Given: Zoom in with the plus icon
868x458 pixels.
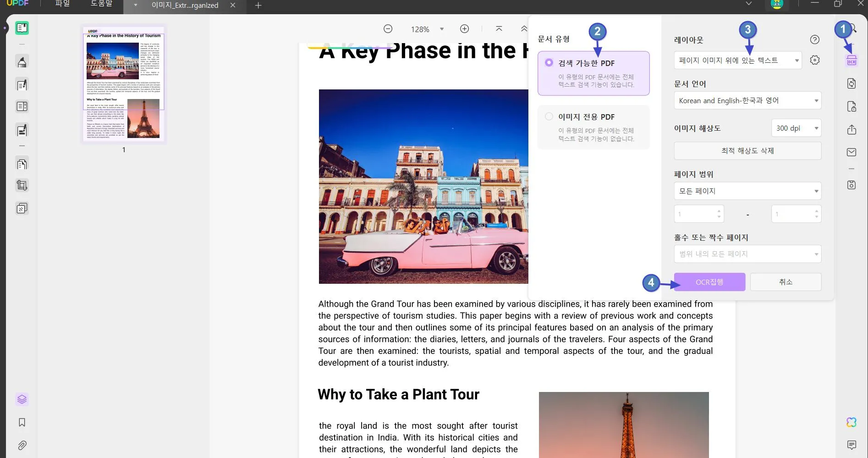Looking at the screenshot, I should [x=464, y=29].
